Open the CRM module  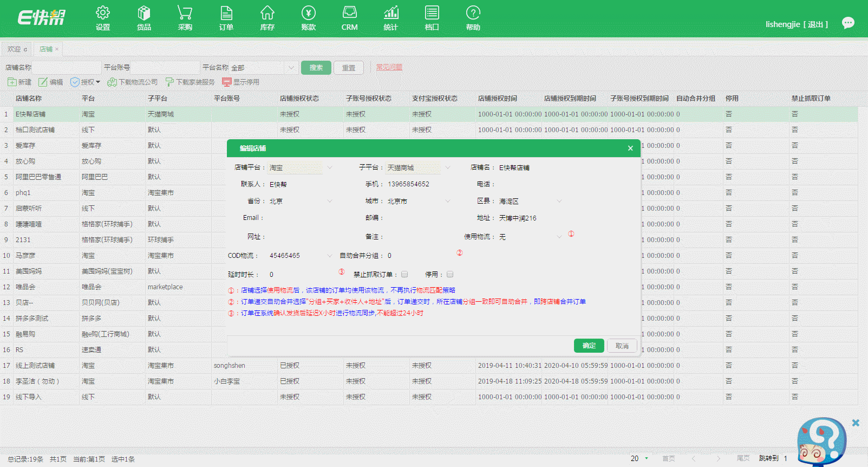tap(350, 18)
